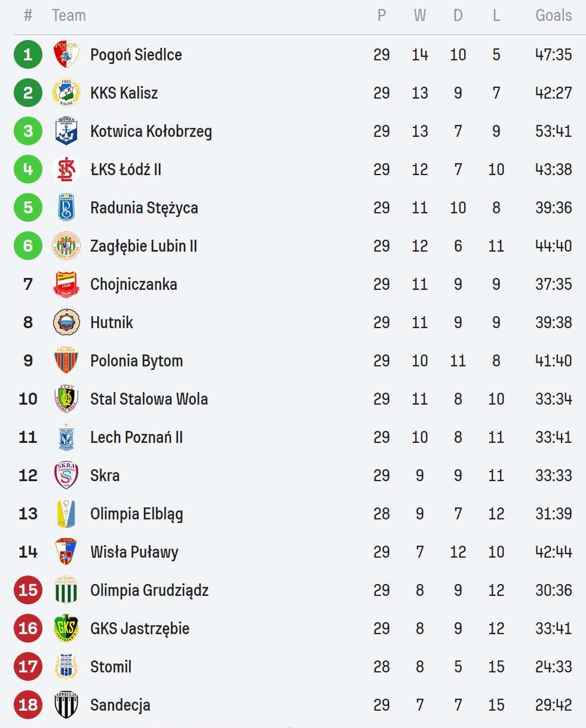Click the Zagłębie Lubin II badge

pos(66,246)
